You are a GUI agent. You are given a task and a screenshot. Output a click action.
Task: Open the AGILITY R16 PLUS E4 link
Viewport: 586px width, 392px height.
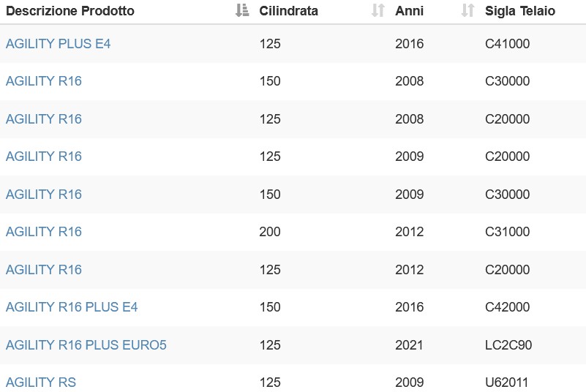[x=72, y=307]
